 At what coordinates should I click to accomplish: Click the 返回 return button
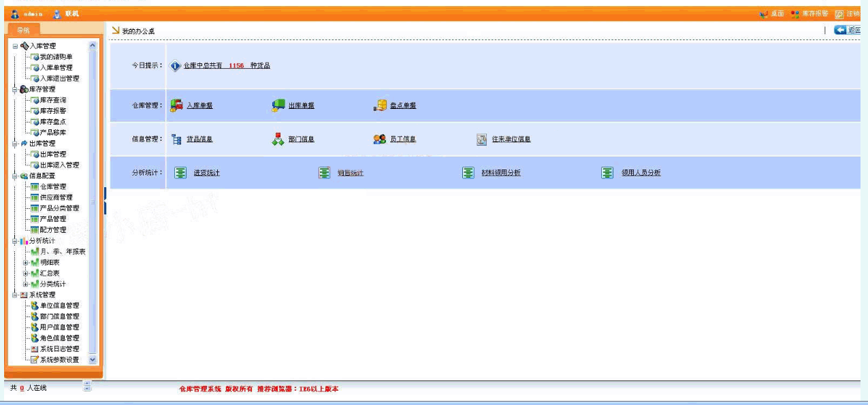point(848,29)
